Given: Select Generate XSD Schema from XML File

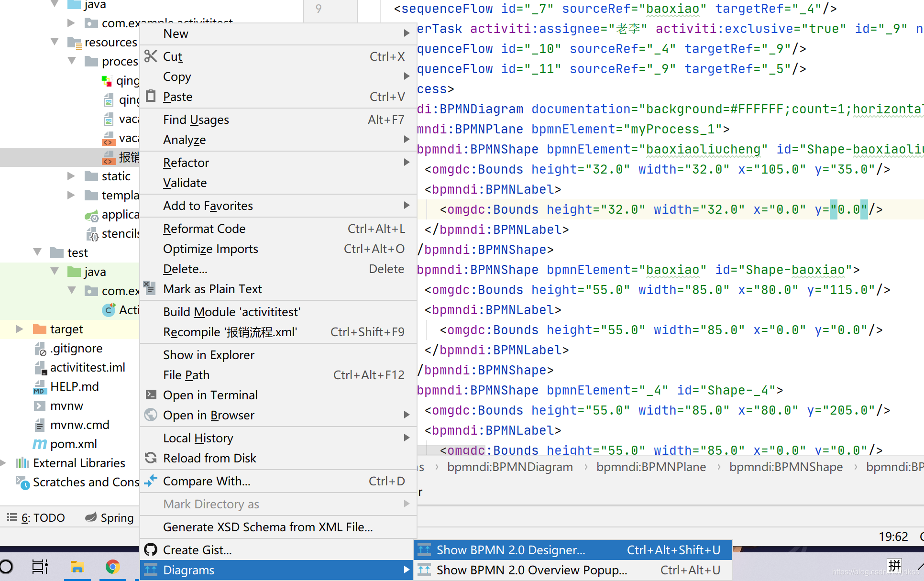Looking at the screenshot, I should coord(278,527).
